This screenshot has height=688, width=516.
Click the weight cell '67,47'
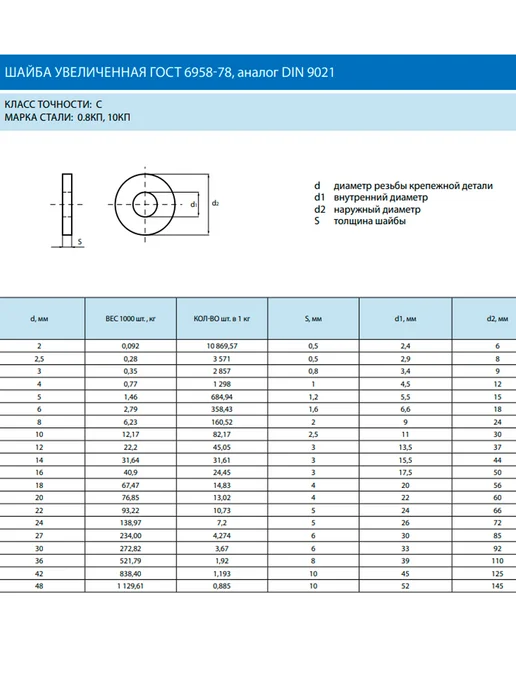click(x=130, y=485)
